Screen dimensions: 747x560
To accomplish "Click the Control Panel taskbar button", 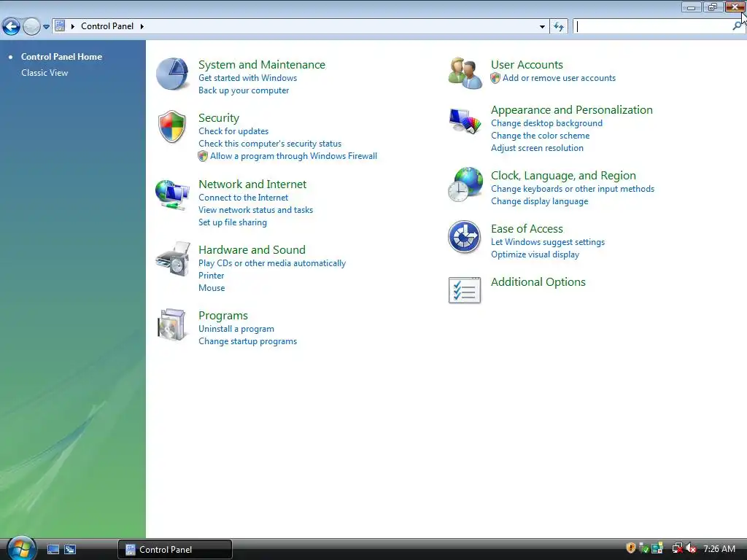I will pos(175,550).
